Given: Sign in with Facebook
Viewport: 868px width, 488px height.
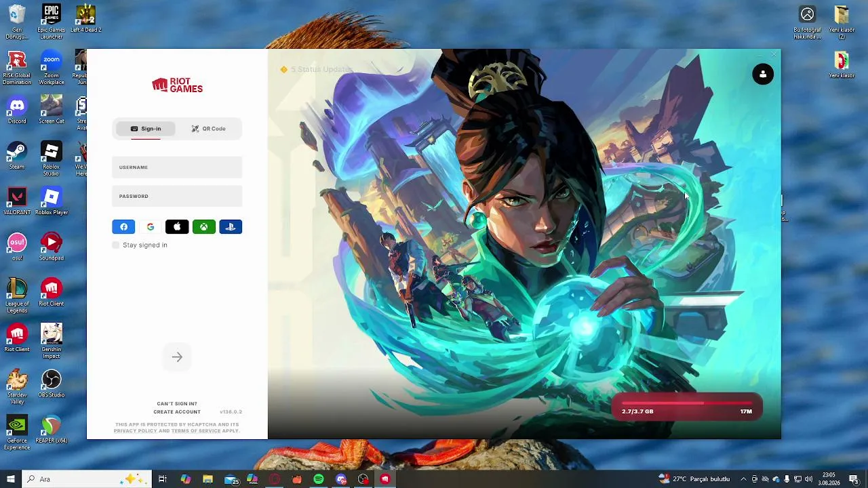Looking at the screenshot, I should (x=123, y=227).
